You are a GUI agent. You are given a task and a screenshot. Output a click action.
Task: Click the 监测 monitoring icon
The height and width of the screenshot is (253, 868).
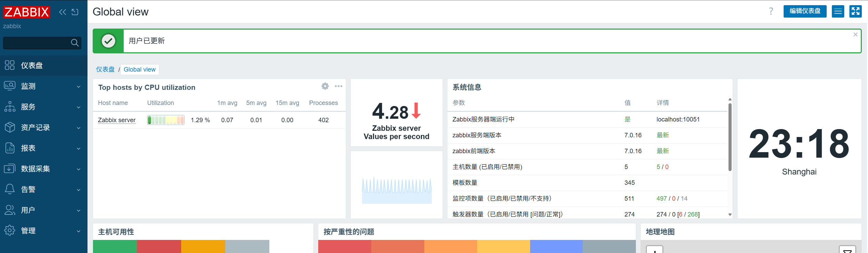point(10,86)
